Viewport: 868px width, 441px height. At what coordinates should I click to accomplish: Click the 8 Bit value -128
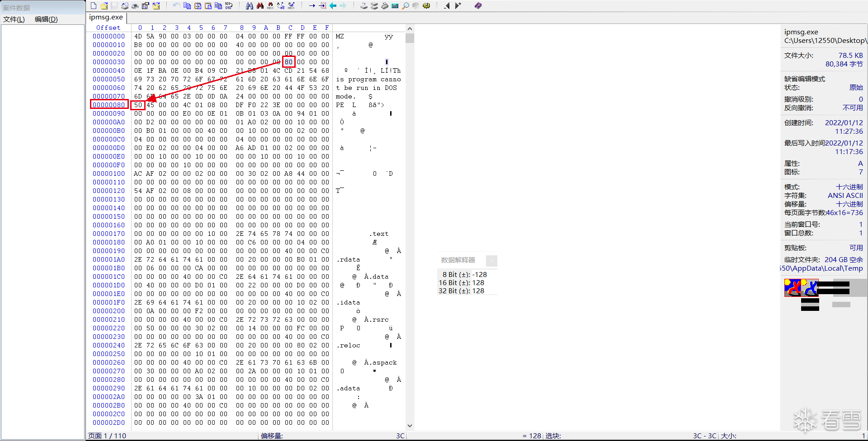479,274
